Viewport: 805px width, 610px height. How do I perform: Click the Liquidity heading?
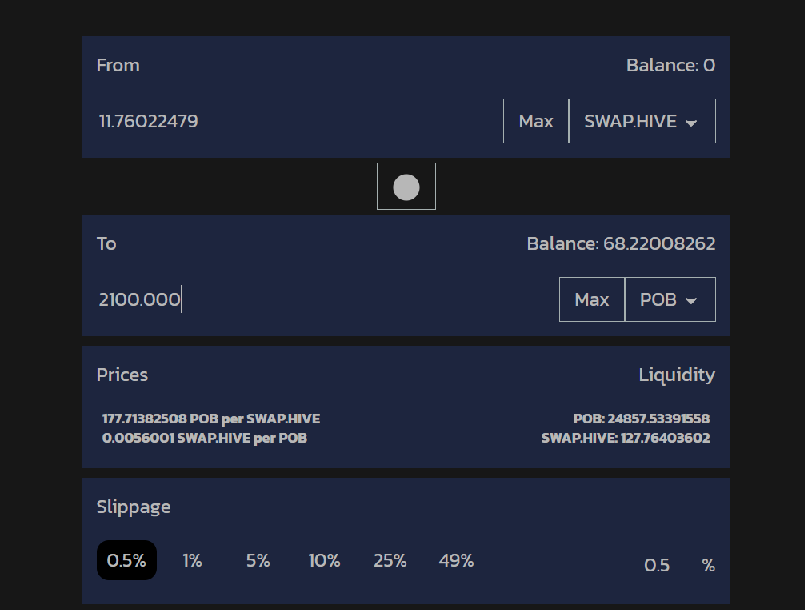[x=677, y=375]
